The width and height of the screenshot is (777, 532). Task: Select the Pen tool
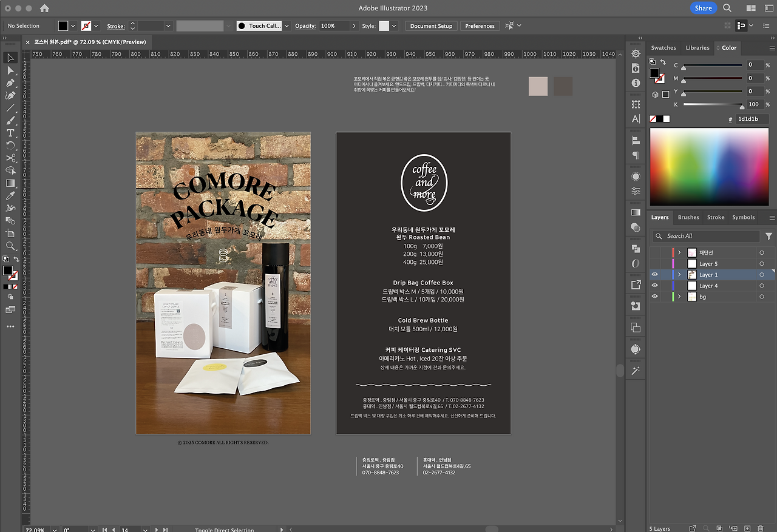10,82
